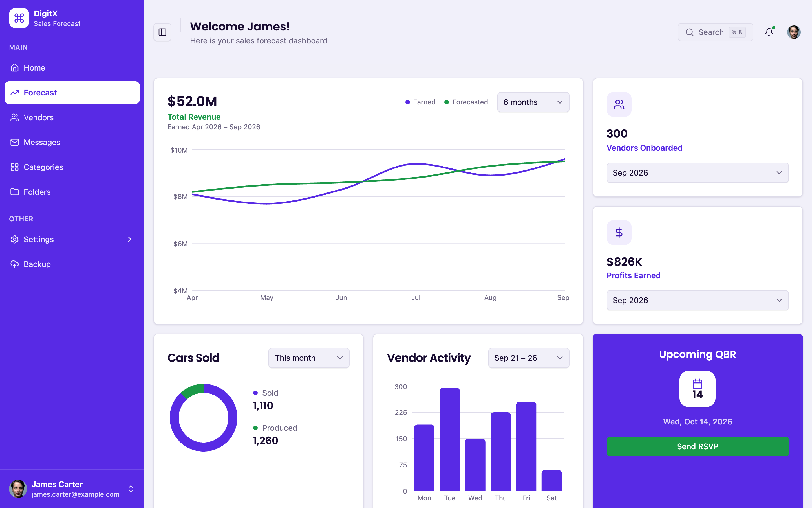The height and width of the screenshot is (508, 812).
Task: Click the $826K value
Action: [624, 262]
